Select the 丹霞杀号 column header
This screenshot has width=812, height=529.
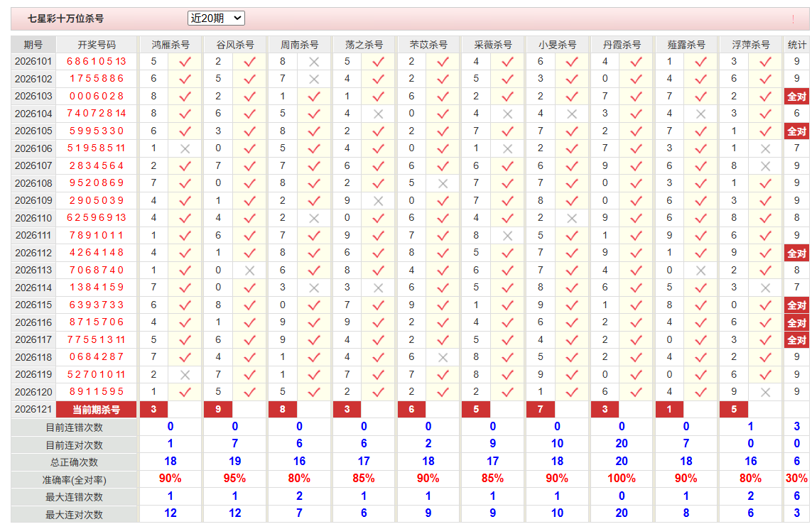coord(622,45)
